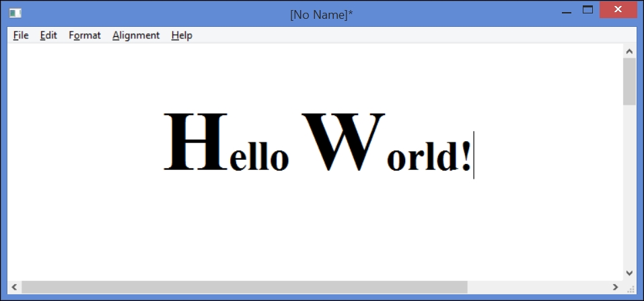Open the Edit menu

tap(48, 36)
